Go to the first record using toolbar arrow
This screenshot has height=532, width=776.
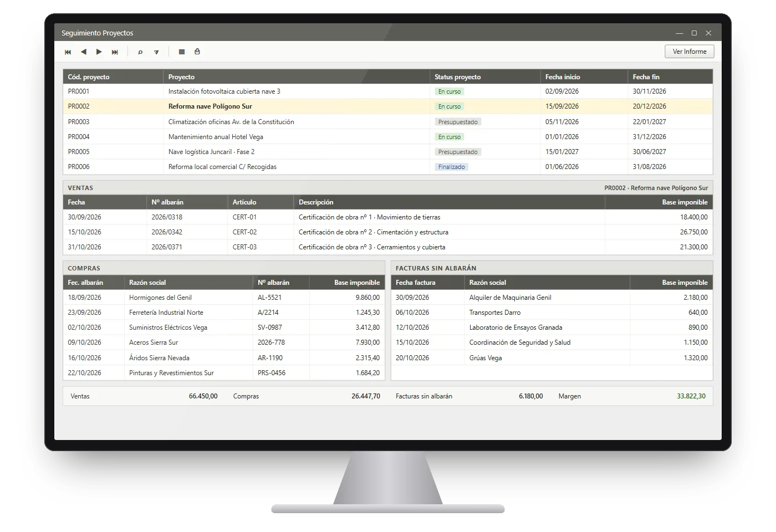pos(68,52)
